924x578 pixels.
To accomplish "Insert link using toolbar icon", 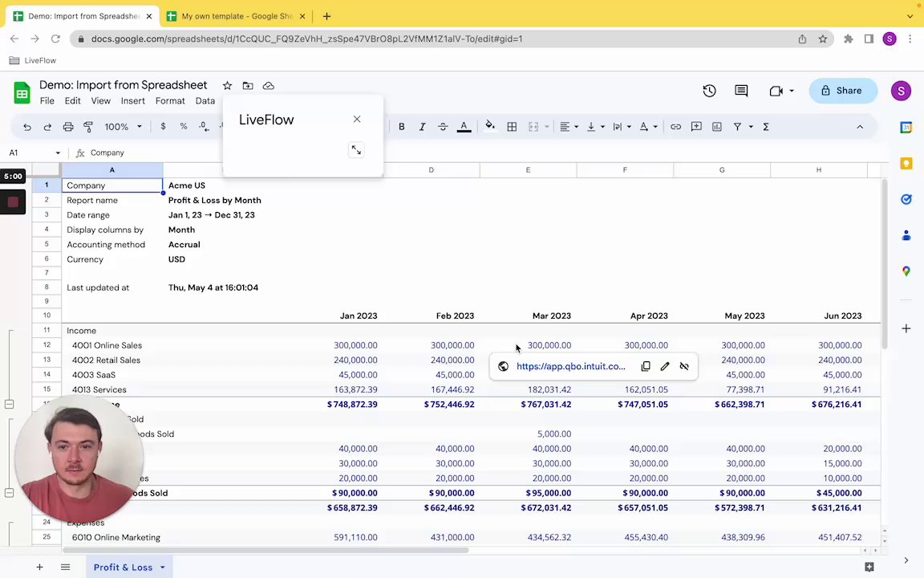I will [676, 127].
